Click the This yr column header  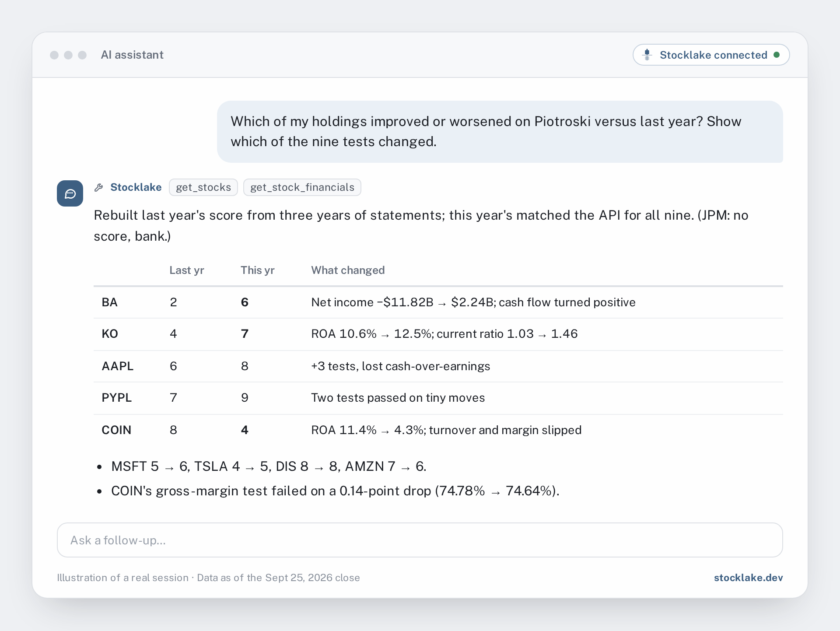258,270
